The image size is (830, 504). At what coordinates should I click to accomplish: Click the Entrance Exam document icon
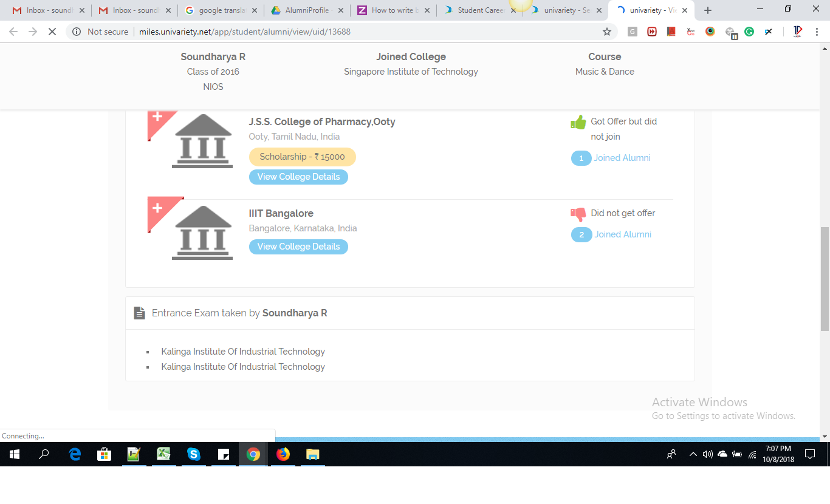click(140, 313)
